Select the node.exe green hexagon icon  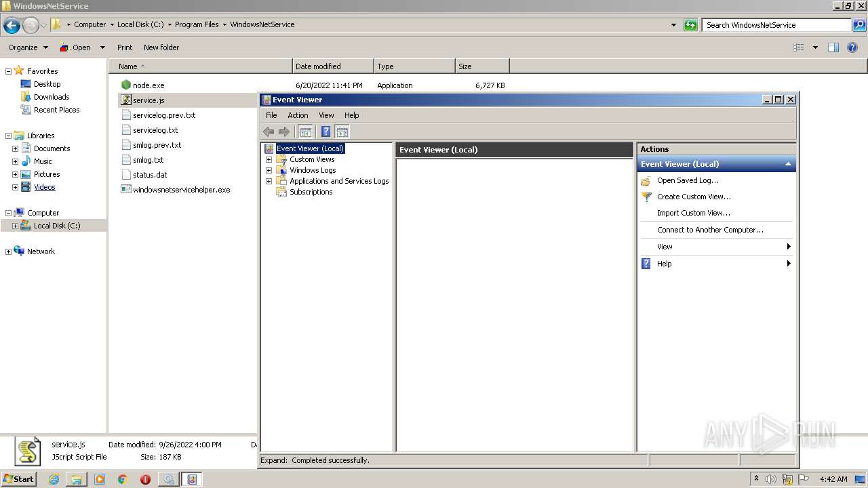click(x=125, y=85)
